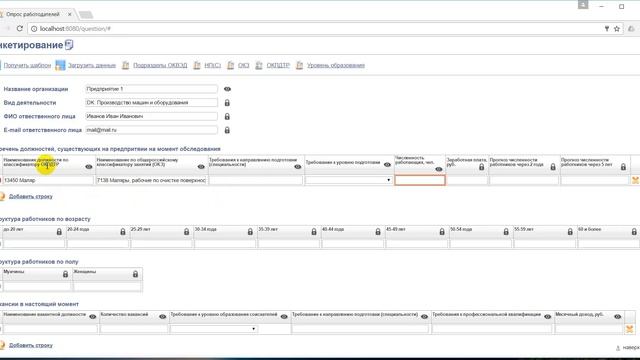Click the filter icon in the address bar
Image resolution: width=640 pixels, height=360 pixels.
[607, 29]
